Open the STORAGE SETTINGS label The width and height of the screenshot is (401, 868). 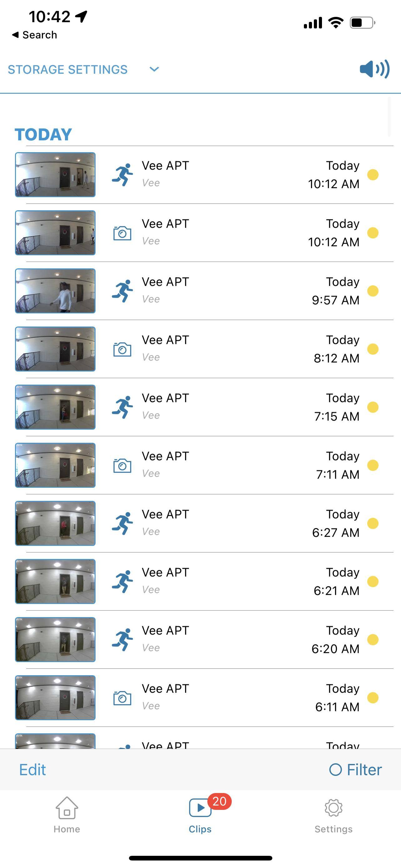(68, 69)
